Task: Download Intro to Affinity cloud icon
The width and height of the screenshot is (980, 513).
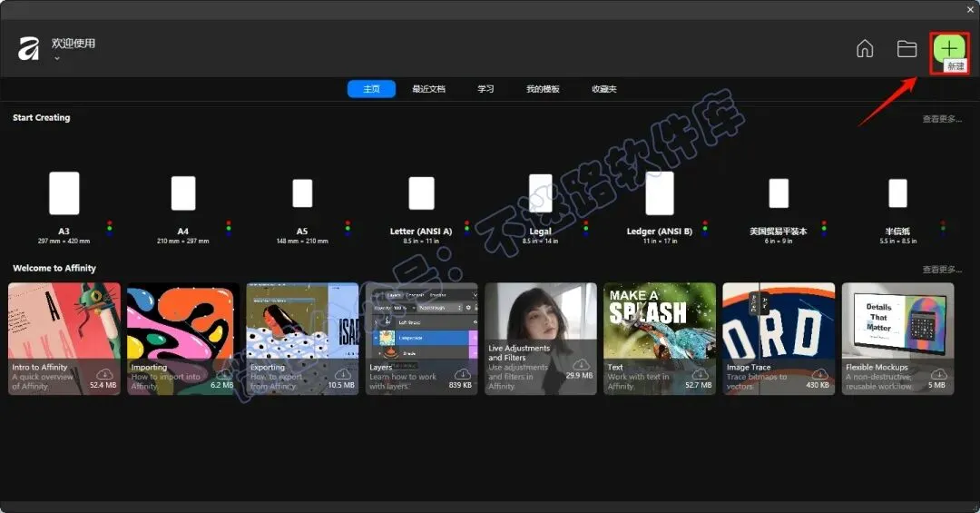Action: click(103, 374)
